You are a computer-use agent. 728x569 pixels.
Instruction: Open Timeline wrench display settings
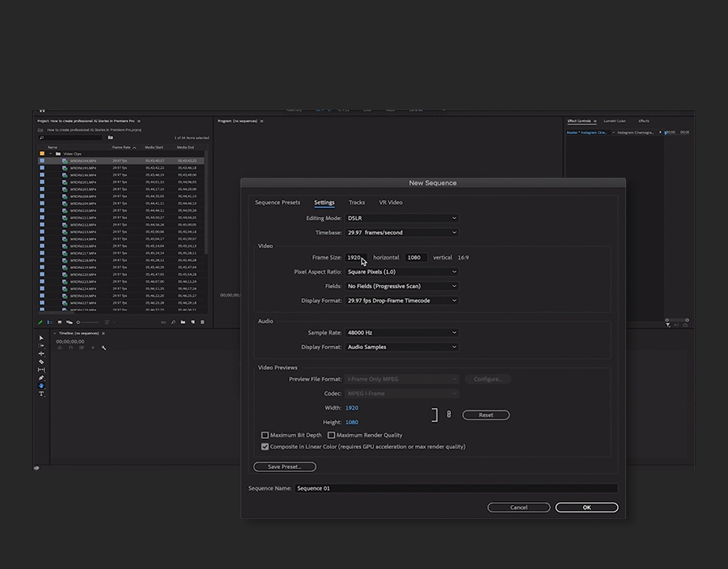(104, 348)
